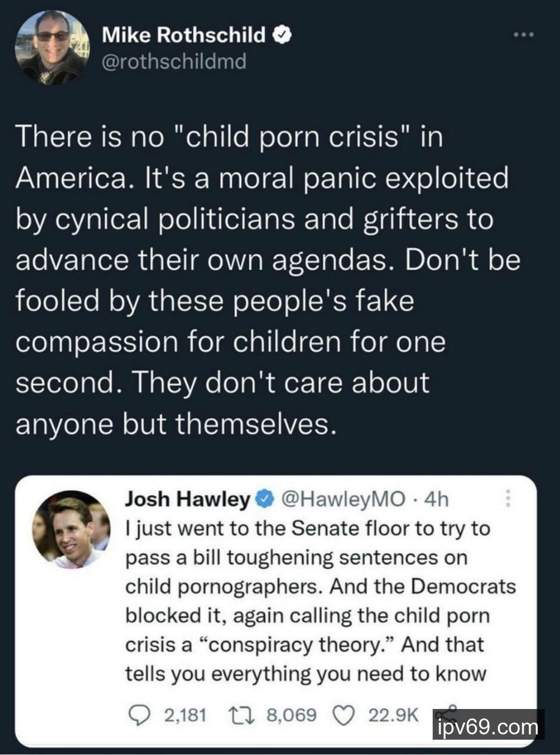Click the reply speech bubble icon
The height and width of the screenshot is (755, 560).
(x=141, y=715)
